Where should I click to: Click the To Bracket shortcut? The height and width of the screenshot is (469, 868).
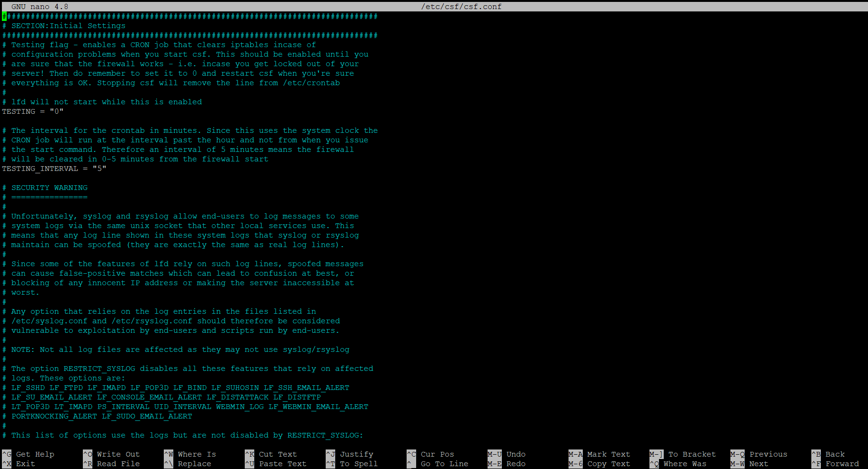click(692, 454)
